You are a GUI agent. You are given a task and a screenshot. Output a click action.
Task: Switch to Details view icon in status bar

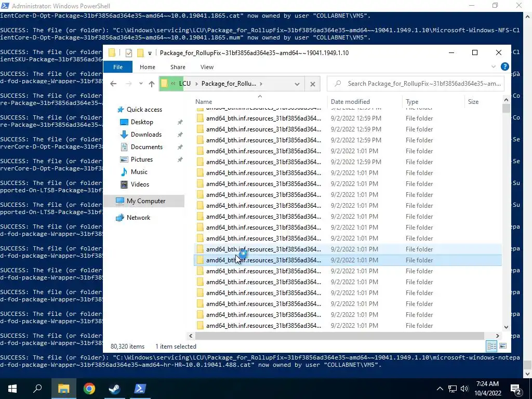tap(491, 346)
